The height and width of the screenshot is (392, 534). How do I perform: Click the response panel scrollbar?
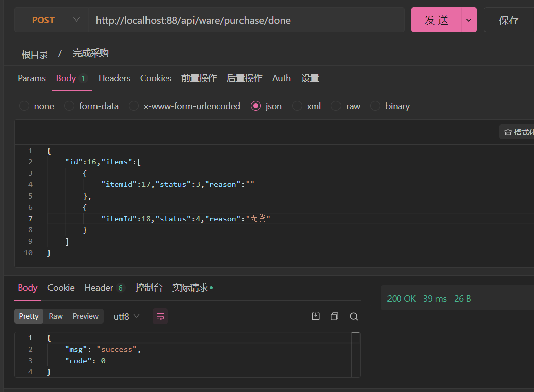tap(356, 355)
